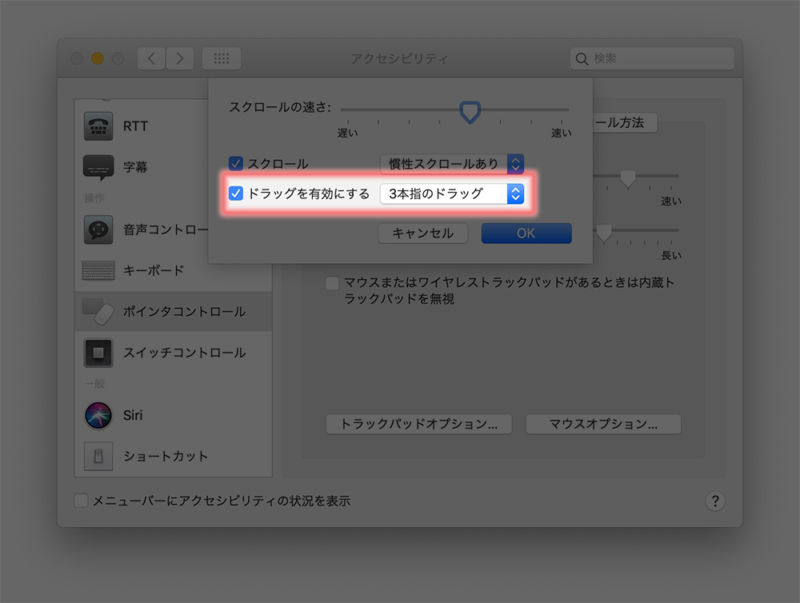Select 字幕 label in sidebar
This screenshot has height=603, width=800.
[x=135, y=167]
